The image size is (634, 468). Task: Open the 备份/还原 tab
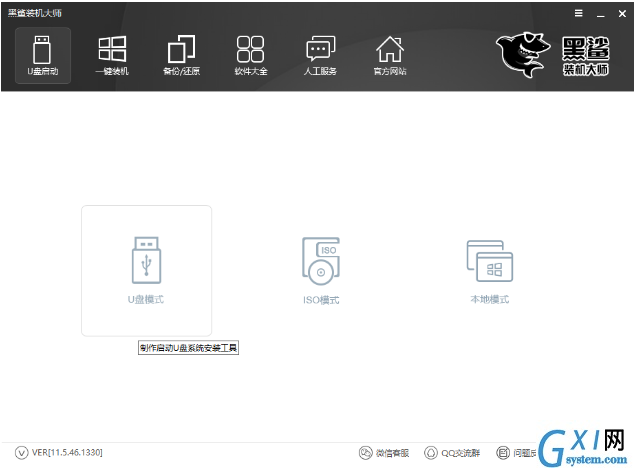point(182,55)
